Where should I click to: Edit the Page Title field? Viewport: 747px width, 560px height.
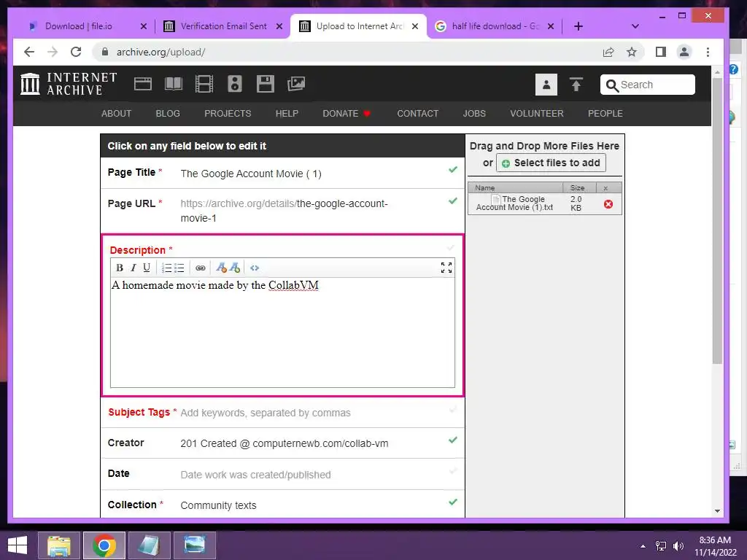(x=282, y=174)
